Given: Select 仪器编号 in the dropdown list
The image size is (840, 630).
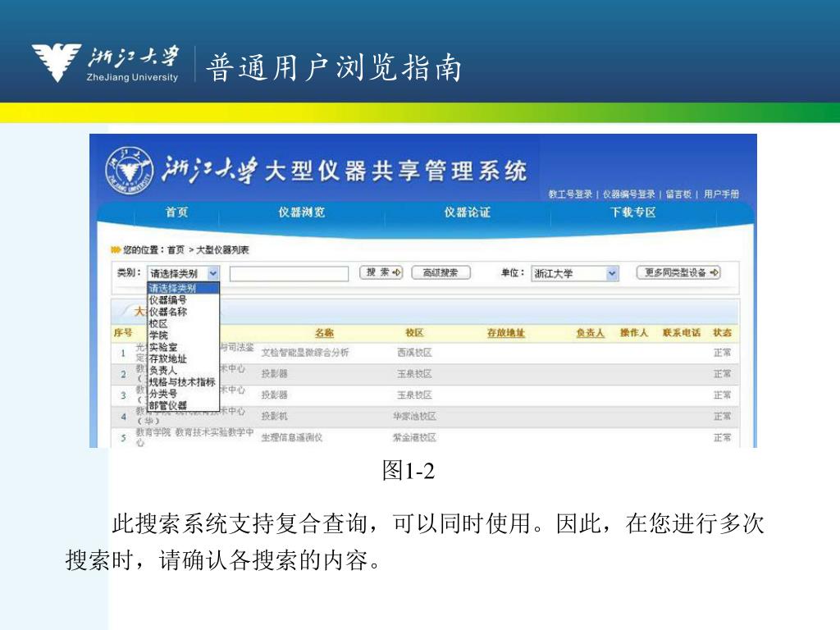Looking at the screenshot, I should point(183,300).
